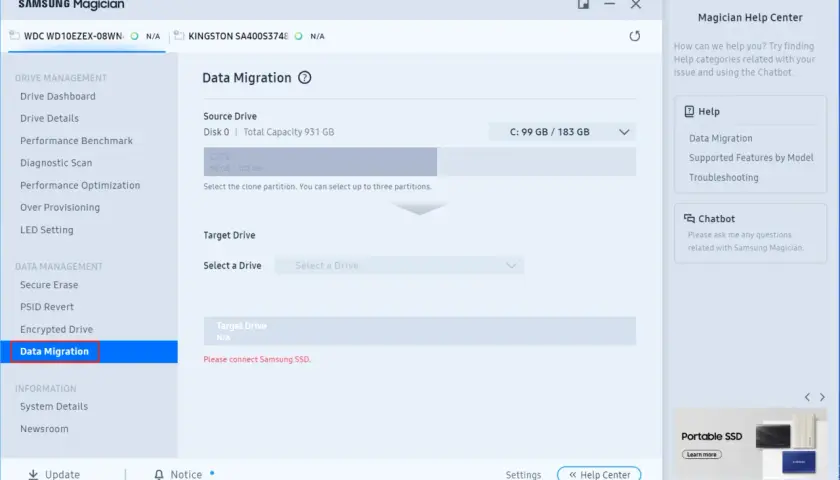
Task: Click Learn more on Portable SSD banner
Action: [702, 454]
